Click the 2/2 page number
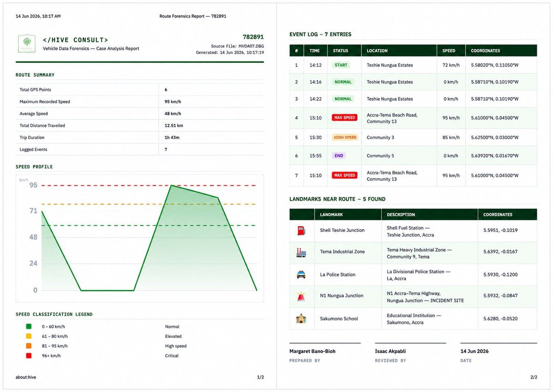The image size is (554, 392). coord(534,377)
